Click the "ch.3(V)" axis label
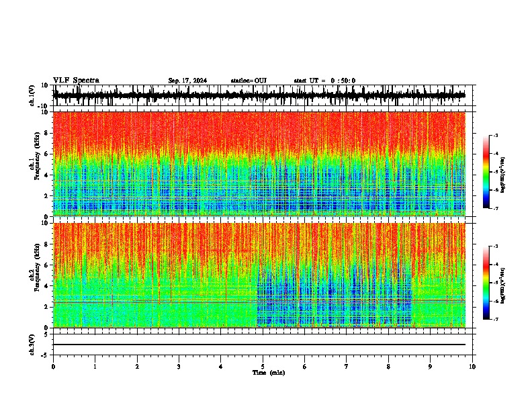The height and width of the screenshot is (411, 532). (x=32, y=345)
